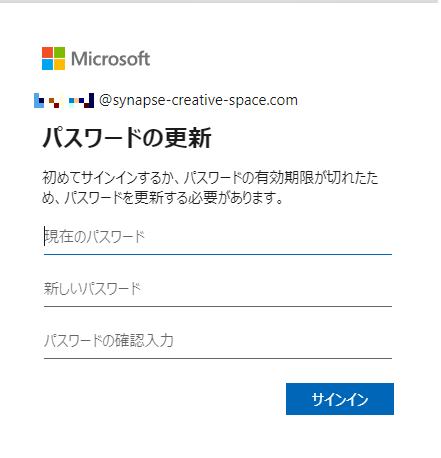Click the pixelated username before the @ sign
The width and height of the screenshot is (441, 458).
click(64, 100)
